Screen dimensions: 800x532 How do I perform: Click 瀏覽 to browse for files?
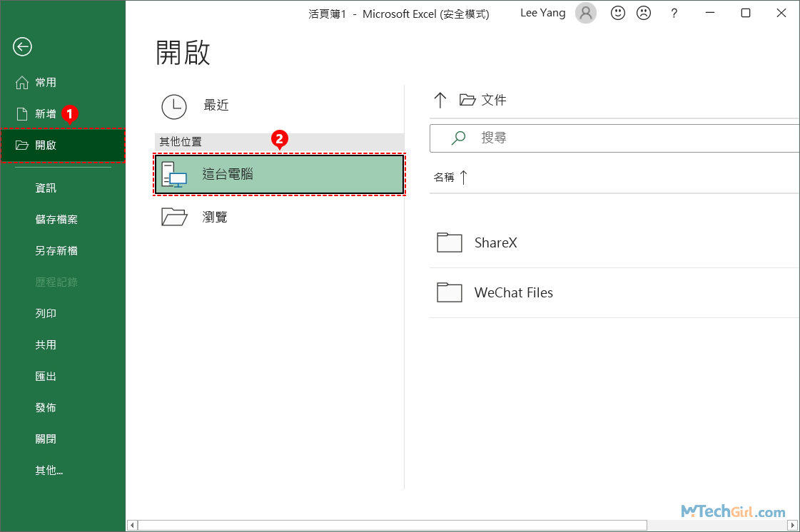point(215,217)
